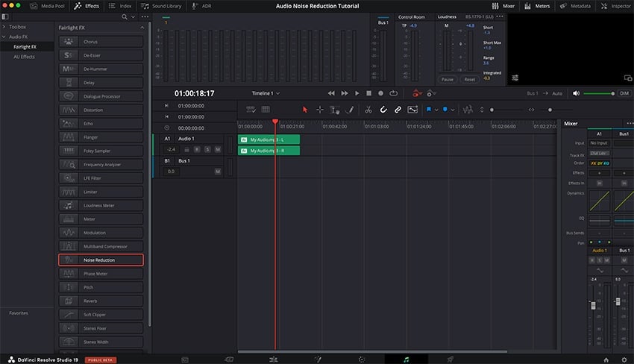Open the Media Pool tab
The image size is (634, 364).
(x=47, y=6)
